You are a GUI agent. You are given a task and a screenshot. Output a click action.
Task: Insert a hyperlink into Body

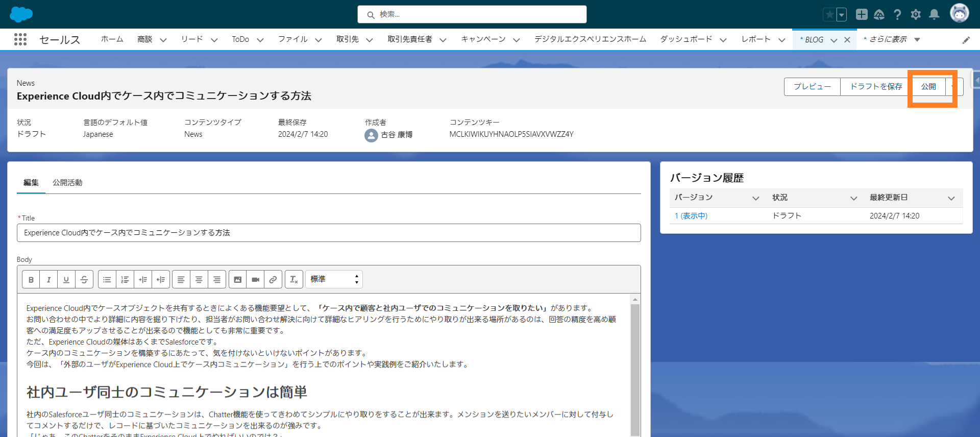point(273,279)
